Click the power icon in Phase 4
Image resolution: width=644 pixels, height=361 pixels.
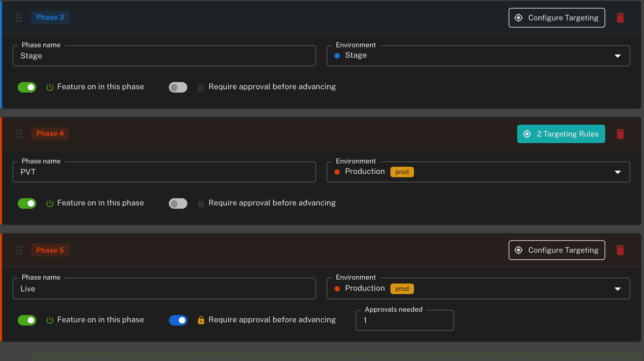pyautogui.click(x=50, y=203)
